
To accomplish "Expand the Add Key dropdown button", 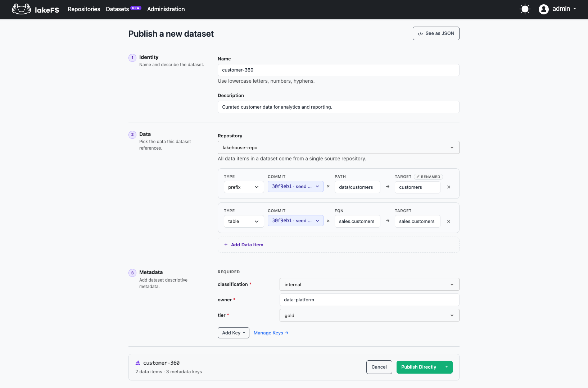I will point(234,333).
